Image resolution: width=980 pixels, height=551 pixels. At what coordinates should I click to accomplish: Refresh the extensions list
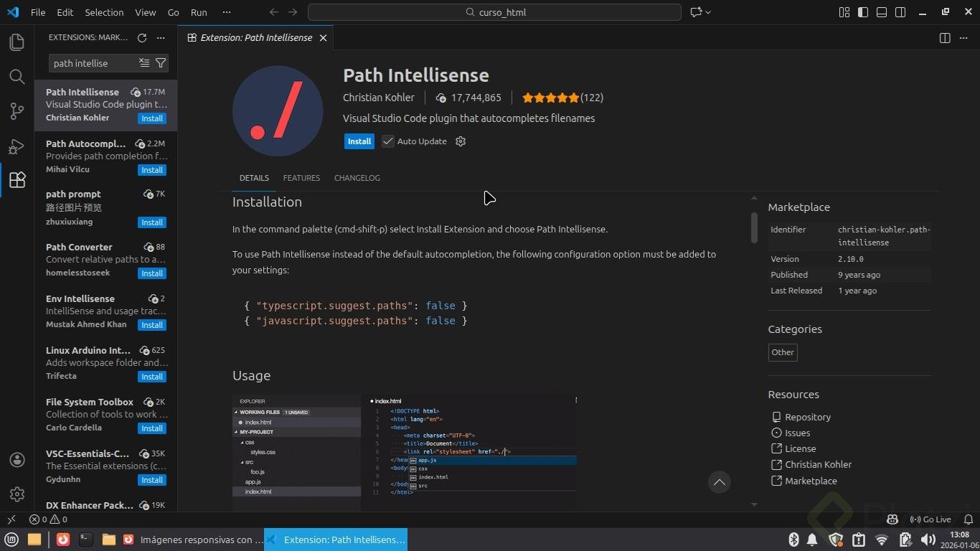pos(142,37)
